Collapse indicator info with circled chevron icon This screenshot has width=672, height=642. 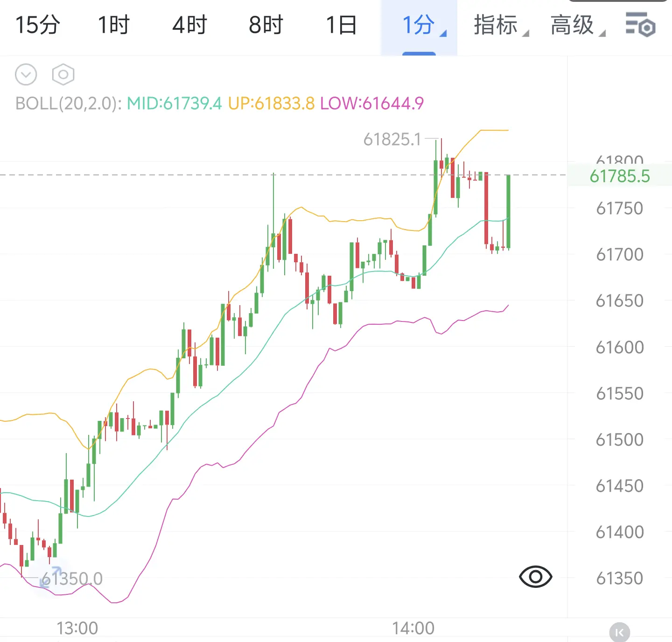pyautogui.click(x=26, y=75)
